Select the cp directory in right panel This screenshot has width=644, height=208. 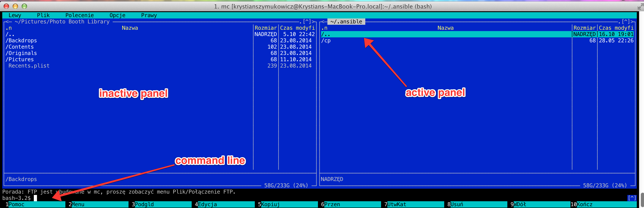[326, 41]
